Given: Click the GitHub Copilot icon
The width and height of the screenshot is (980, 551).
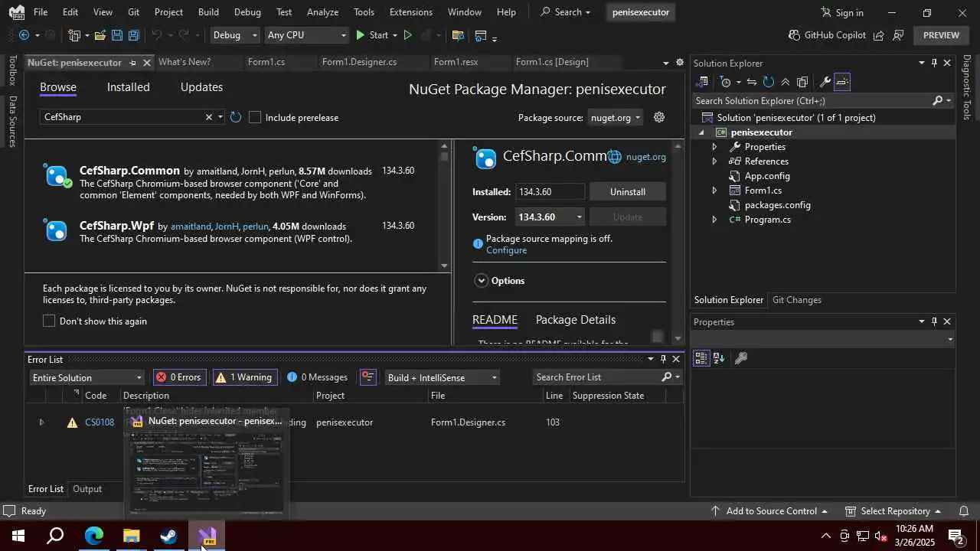Looking at the screenshot, I should tap(795, 35).
